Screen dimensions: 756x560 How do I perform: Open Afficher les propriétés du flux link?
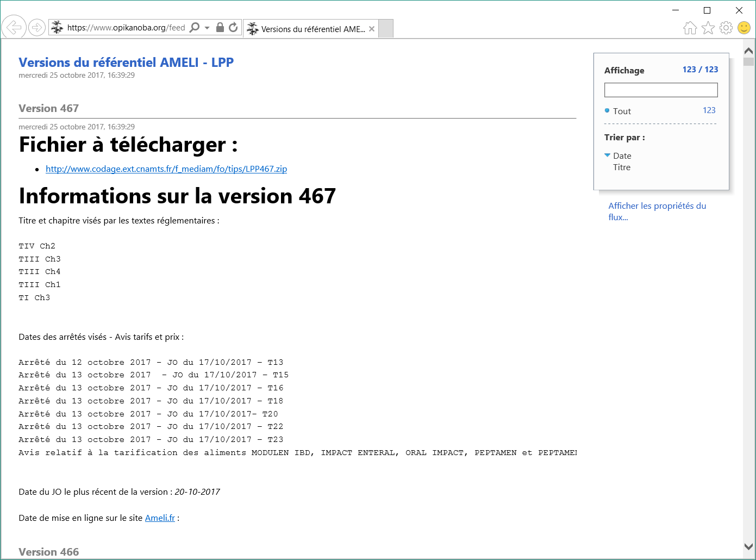tap(657, 211)
